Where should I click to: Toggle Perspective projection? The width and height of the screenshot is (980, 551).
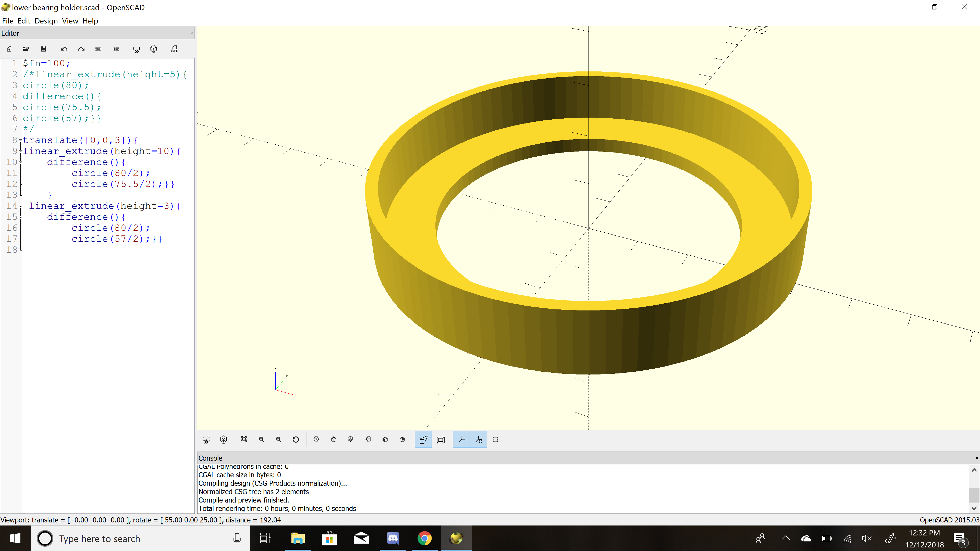423,440
